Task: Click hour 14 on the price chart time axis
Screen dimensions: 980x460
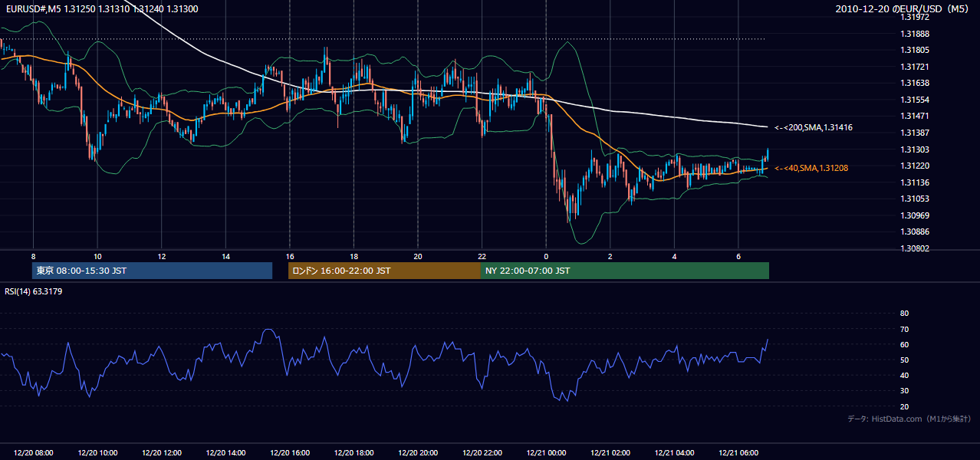Action: click(x=225, y=256)
